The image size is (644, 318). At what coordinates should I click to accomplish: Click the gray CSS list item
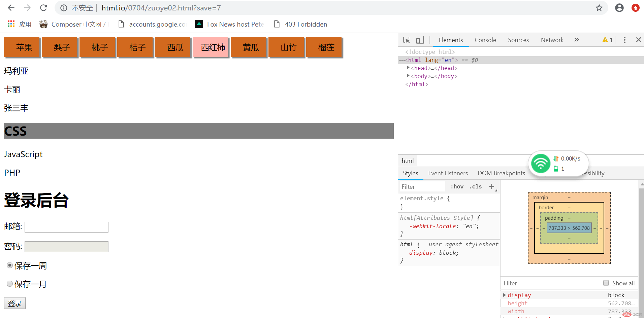199,131
